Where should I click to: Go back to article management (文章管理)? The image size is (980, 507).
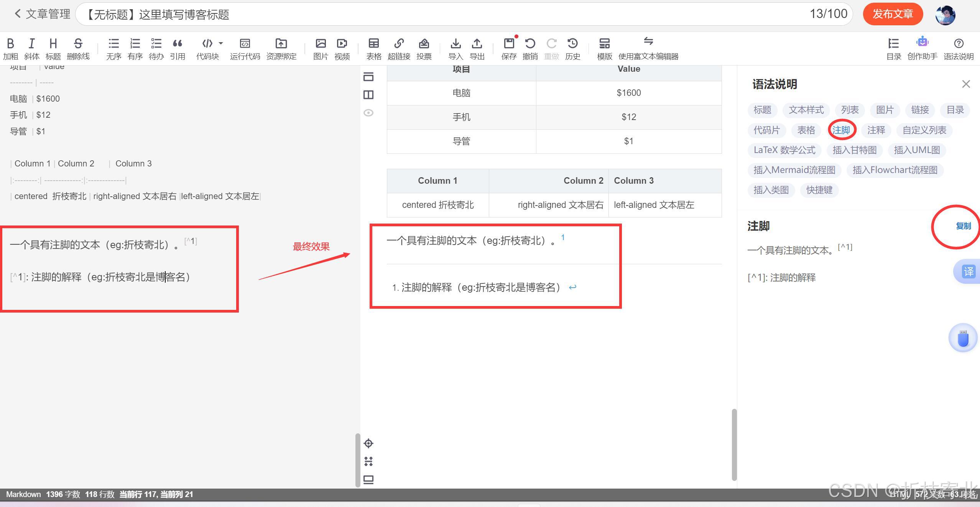42,14
